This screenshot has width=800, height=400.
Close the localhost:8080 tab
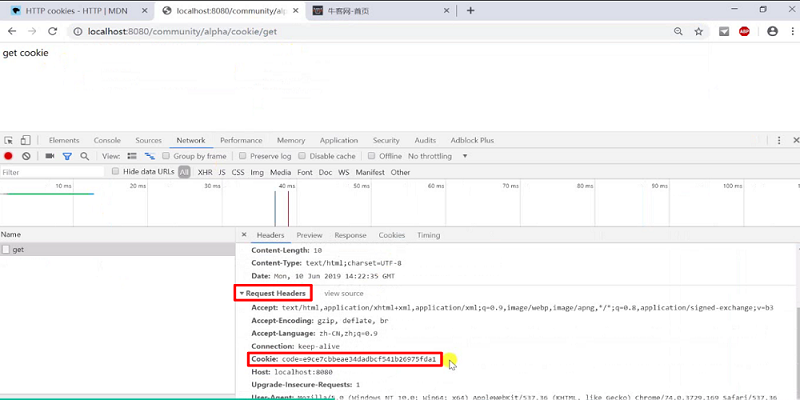click(296, 11)
